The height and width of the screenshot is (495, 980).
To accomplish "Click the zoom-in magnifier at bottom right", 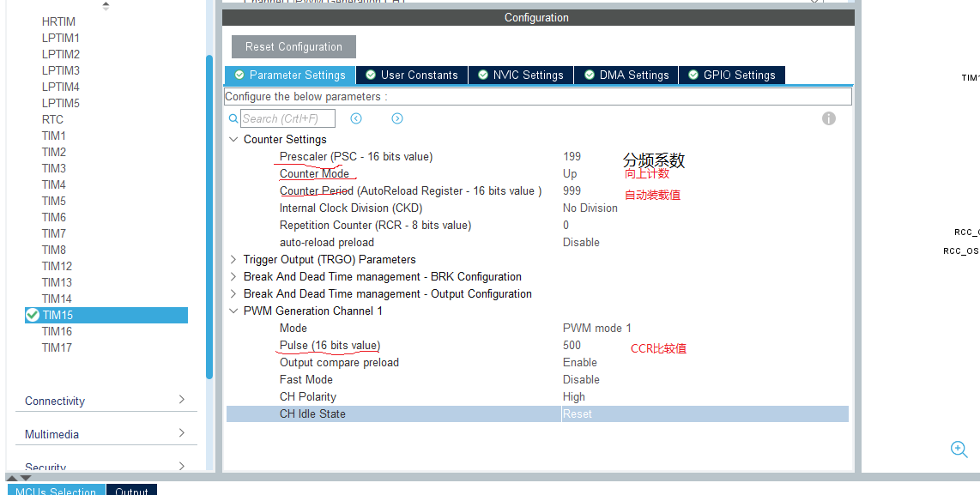I will pyautogui.click(x=959, y=449).
